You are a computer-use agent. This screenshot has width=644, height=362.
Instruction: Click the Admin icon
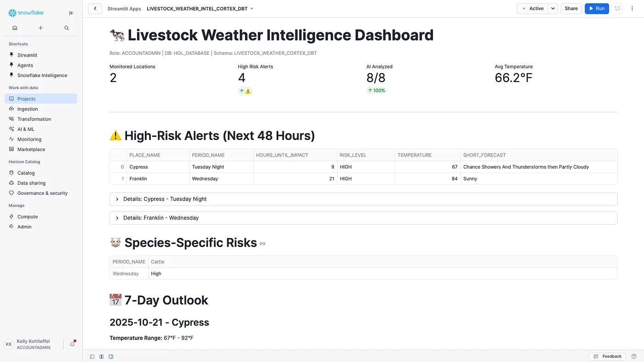pos(12,227)
